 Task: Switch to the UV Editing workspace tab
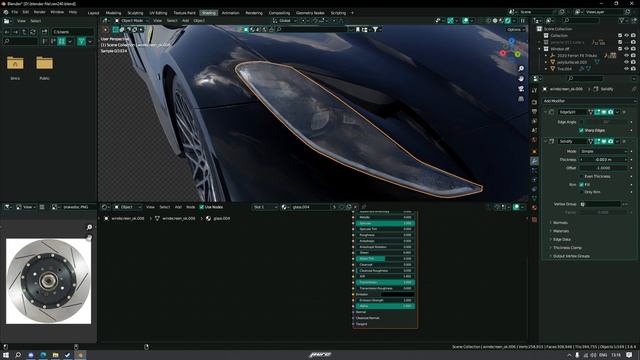(x=158, y=13)
